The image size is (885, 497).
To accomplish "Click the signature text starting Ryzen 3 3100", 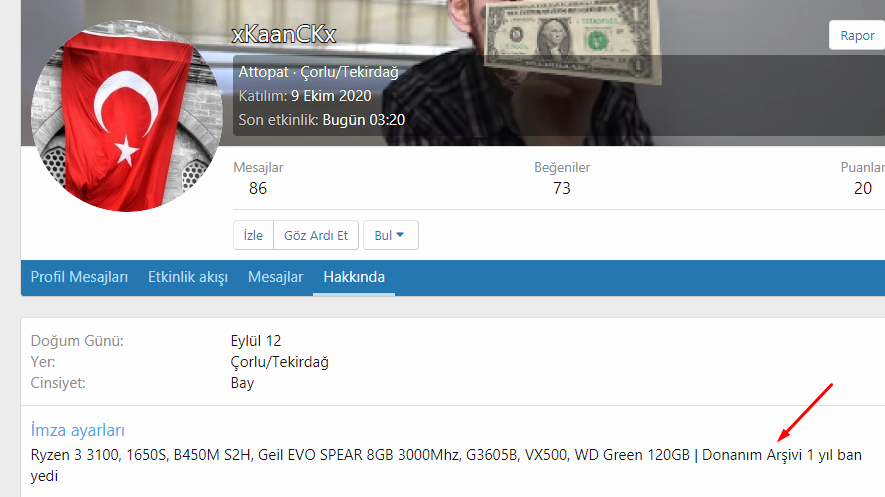I will click(x=446, y=465).
